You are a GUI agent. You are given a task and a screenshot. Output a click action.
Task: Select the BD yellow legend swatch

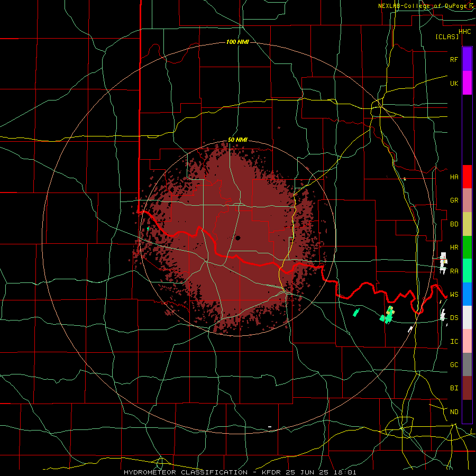467,224
